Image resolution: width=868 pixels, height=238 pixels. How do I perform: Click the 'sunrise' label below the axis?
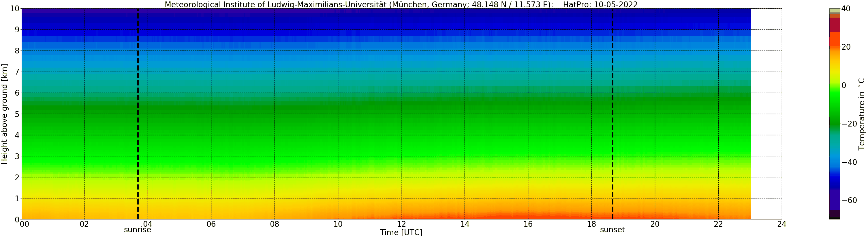coord(138,230)
